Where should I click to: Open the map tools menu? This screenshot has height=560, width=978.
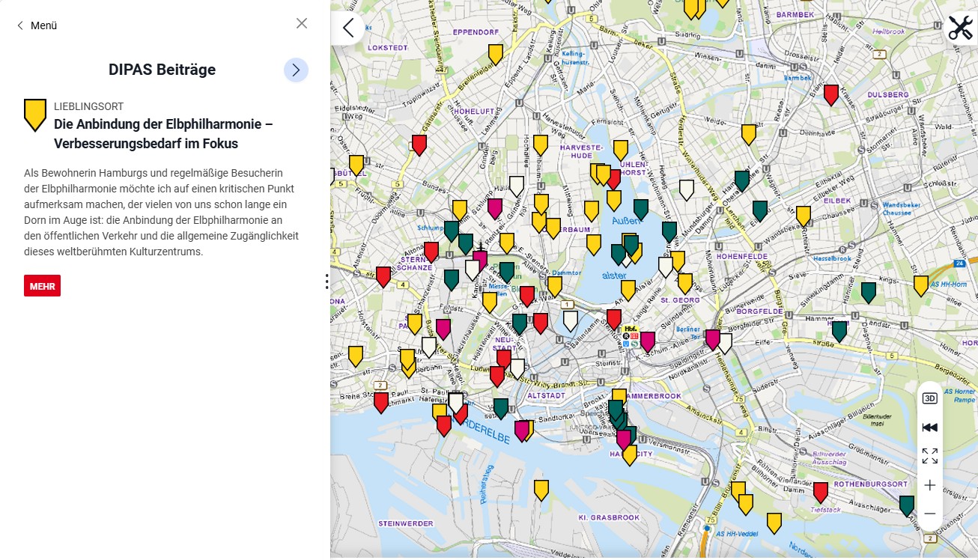(960, 28)
